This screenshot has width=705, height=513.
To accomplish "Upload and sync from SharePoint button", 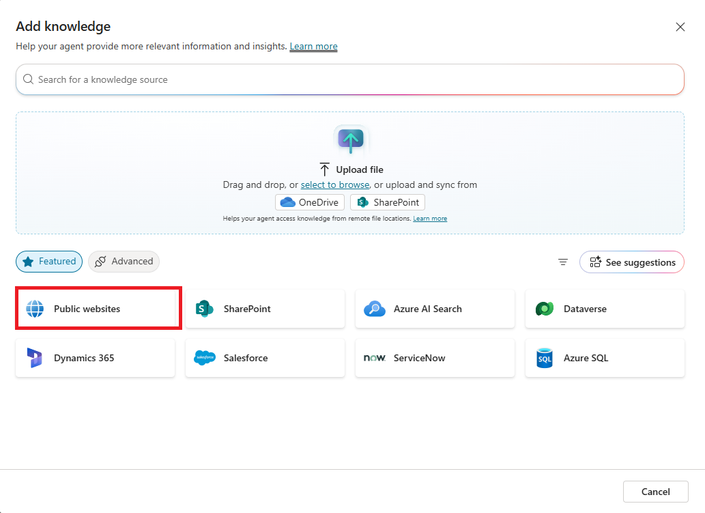I will 388,202.
